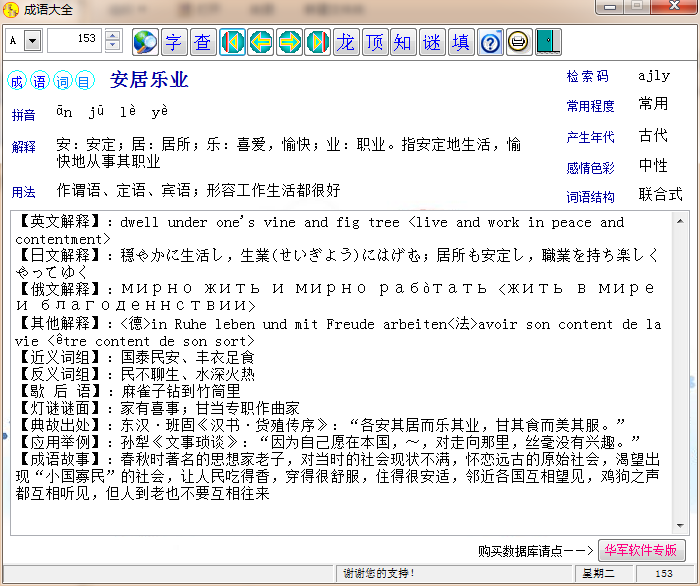Click the 产生年代 label
The image size is (700, 586).
click(x=590, y=137)
